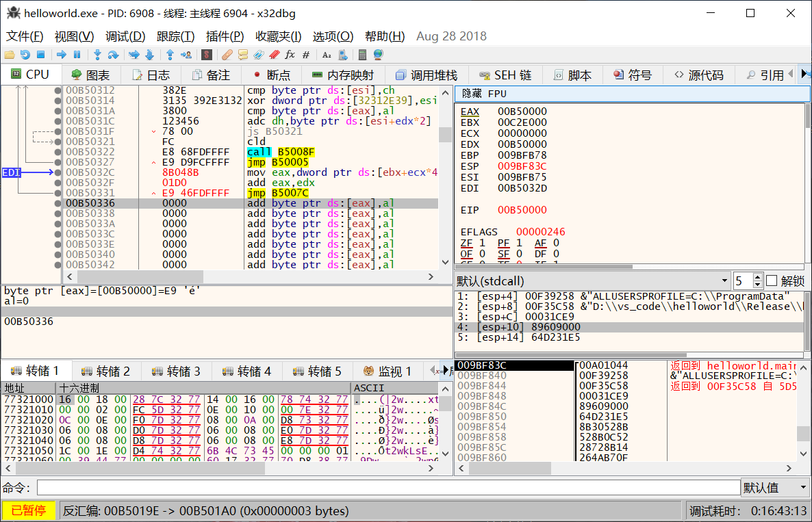Click the 已暂停 status label
The height and width of the screenshot is (522, 812).
click(x=29, y=510)
